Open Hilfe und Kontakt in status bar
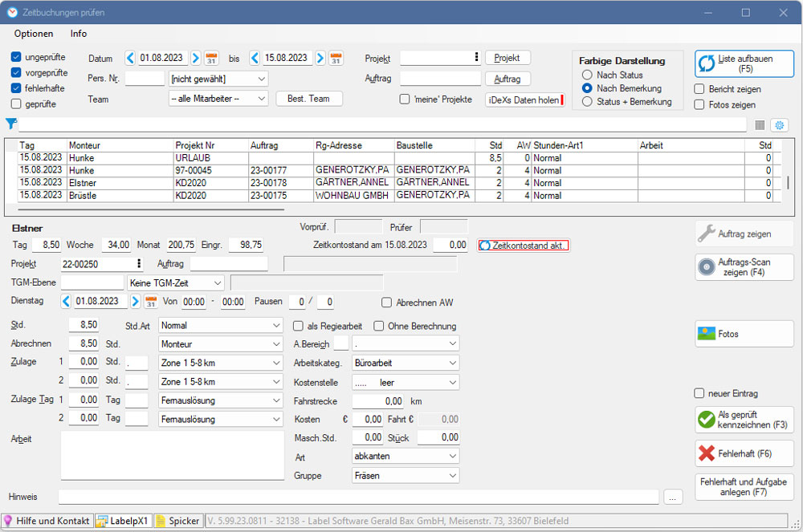The height and width of the screenshot is (532, 803). (x=47, y=521)
